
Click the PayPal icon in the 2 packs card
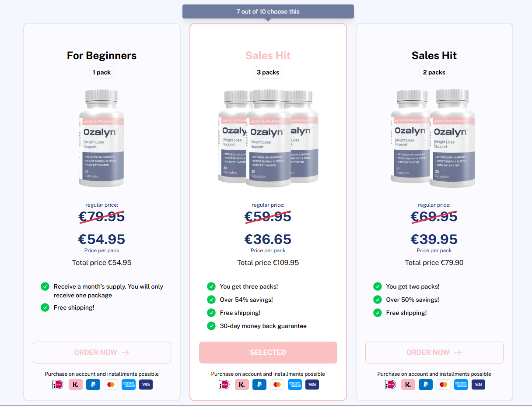(426, 385)
